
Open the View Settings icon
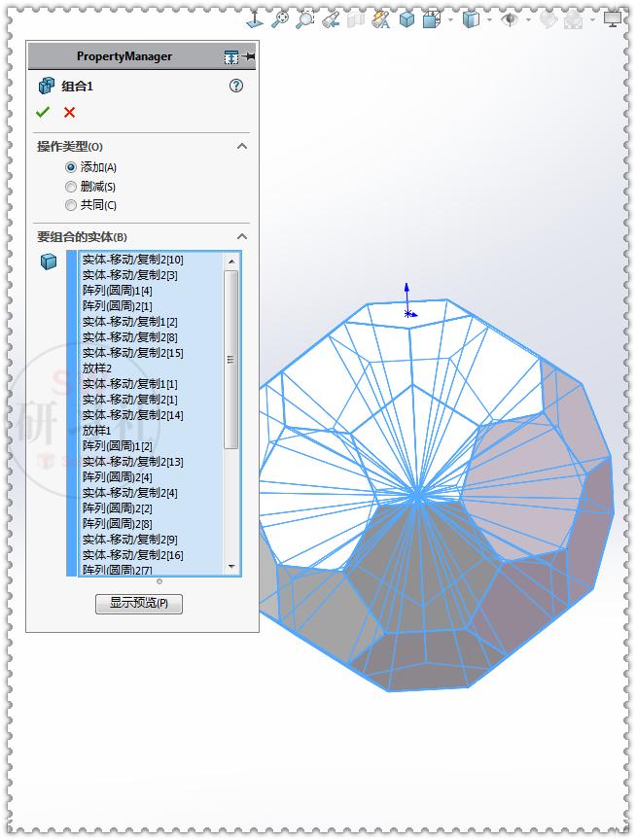click(x=574, y=19)
